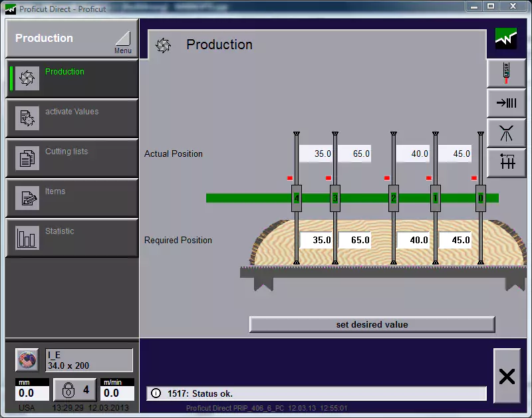Screen dimensions: 532x418
Task: Click the set desired value button
Action: (x=372, y=324)
